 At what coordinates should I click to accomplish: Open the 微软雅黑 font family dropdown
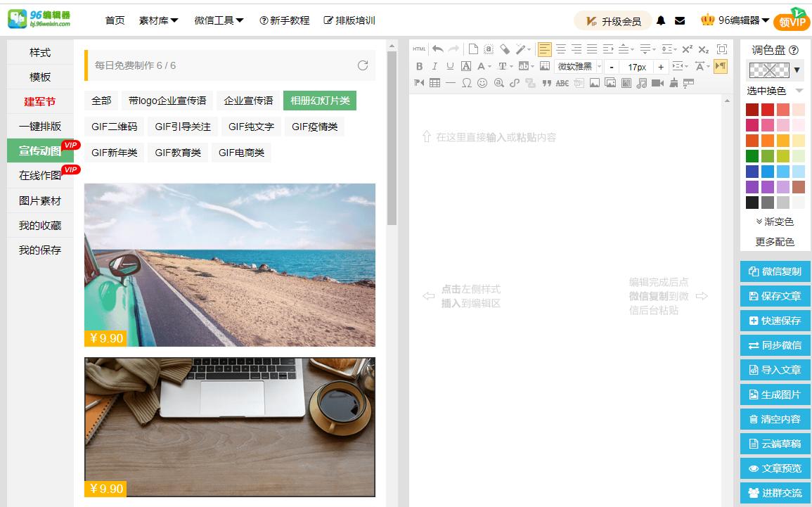pos(575,66)
